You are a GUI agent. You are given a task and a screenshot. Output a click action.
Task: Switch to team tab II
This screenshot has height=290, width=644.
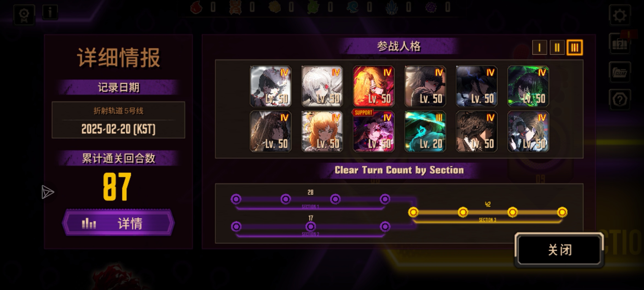point(557,48)
